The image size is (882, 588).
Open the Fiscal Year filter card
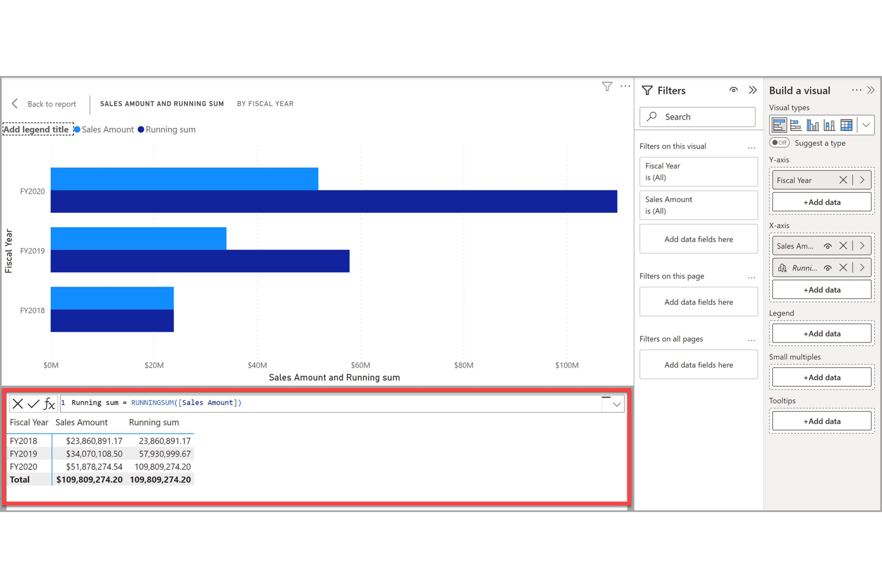[699, 172]
